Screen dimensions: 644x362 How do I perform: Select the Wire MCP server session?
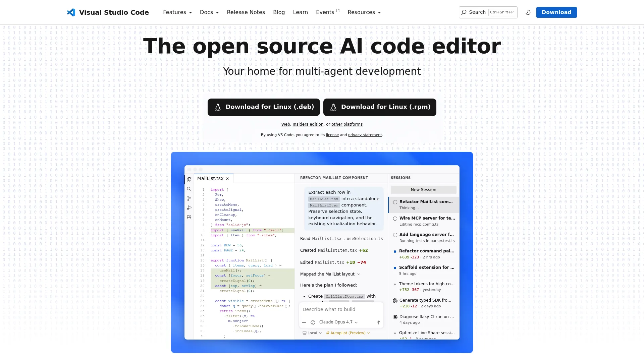(424, 221)
